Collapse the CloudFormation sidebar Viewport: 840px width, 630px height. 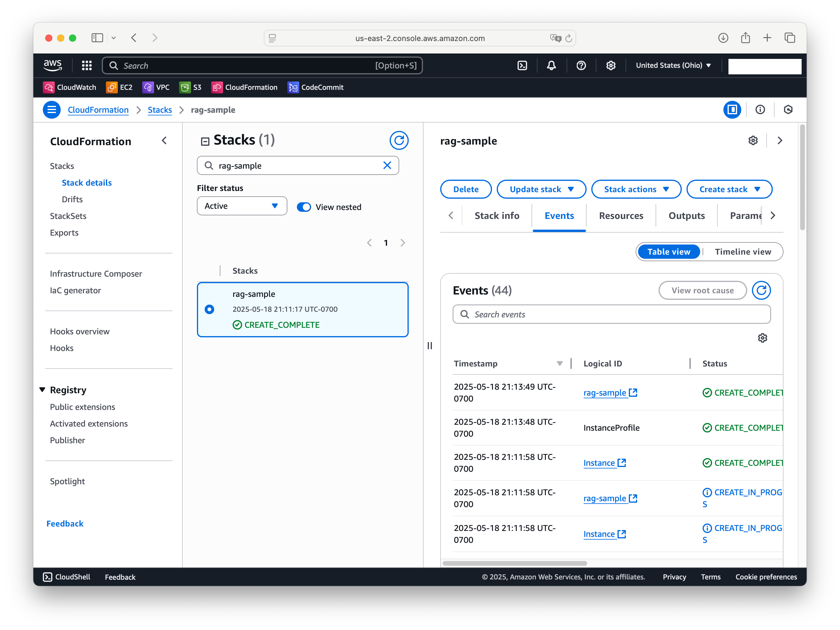pos(164,141)
